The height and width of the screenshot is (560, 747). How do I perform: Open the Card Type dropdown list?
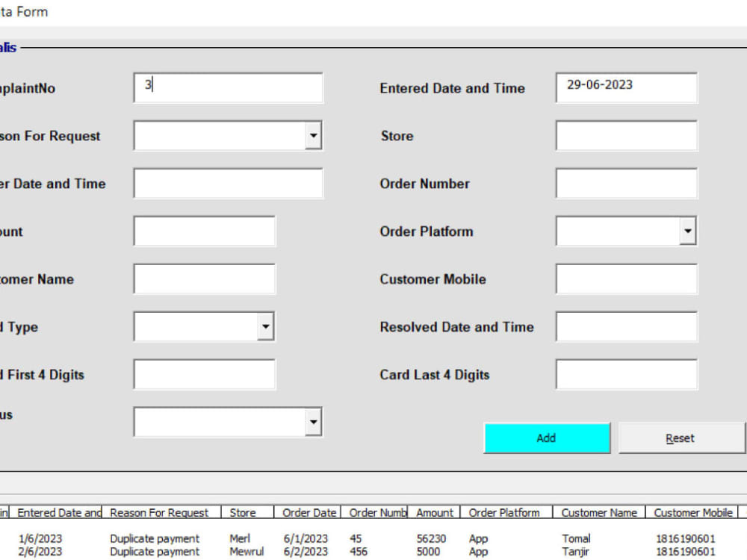click(265, 326)
